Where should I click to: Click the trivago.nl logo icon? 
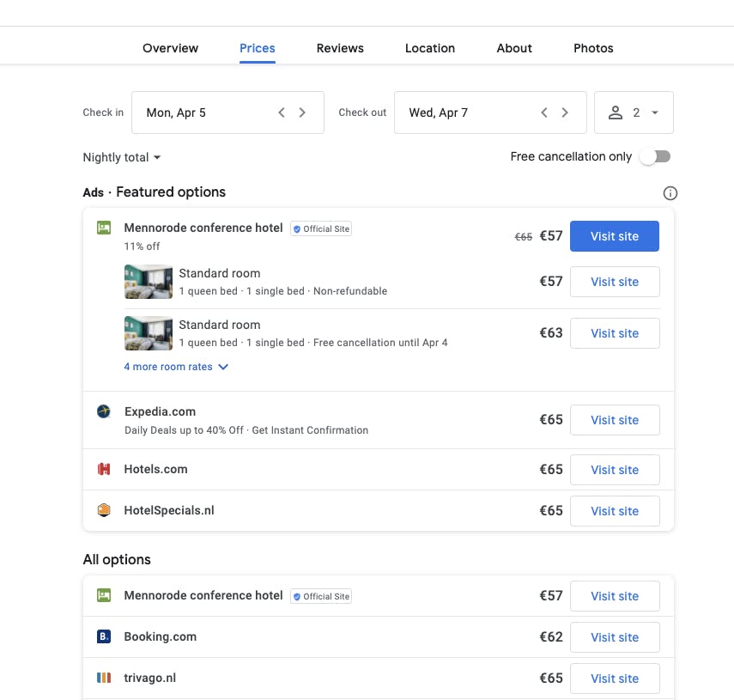tap(104, 678)
